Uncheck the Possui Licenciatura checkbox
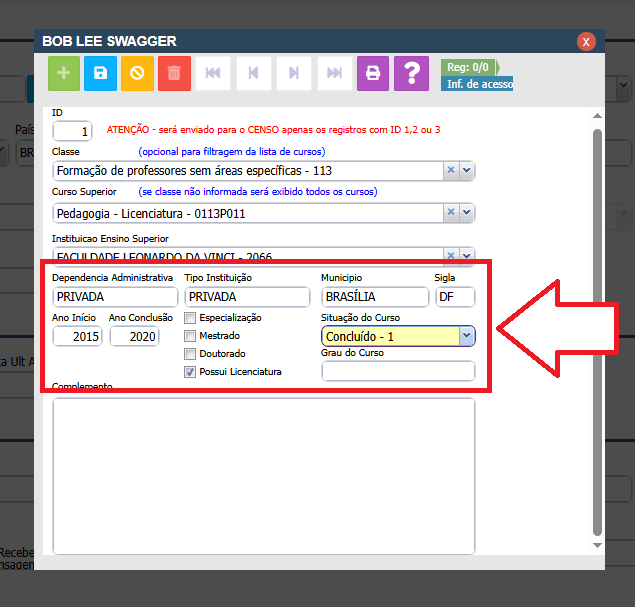Viewport: 635px width, 607px height. point(190,372)
